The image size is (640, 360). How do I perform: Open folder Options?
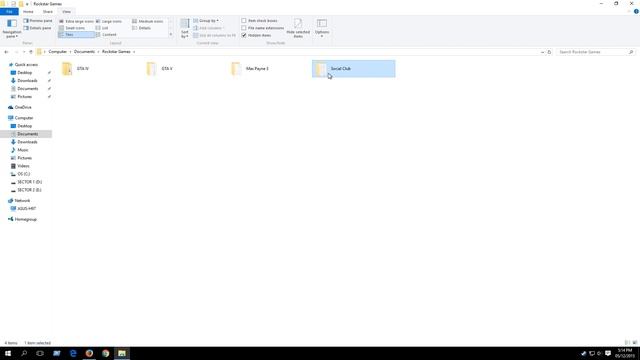click(322, 28)
